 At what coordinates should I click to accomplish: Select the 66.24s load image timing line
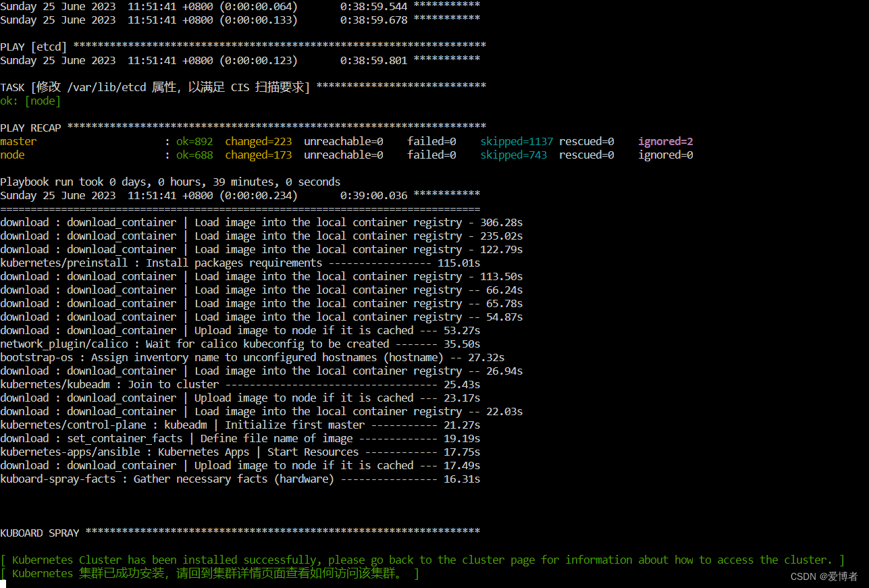261,290
